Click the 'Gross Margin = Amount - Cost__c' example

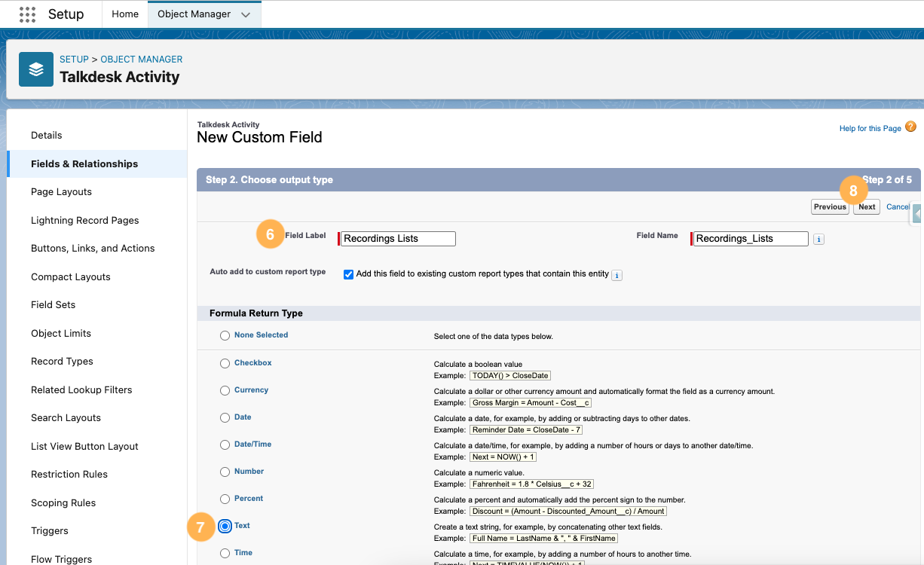coord(531,402)
